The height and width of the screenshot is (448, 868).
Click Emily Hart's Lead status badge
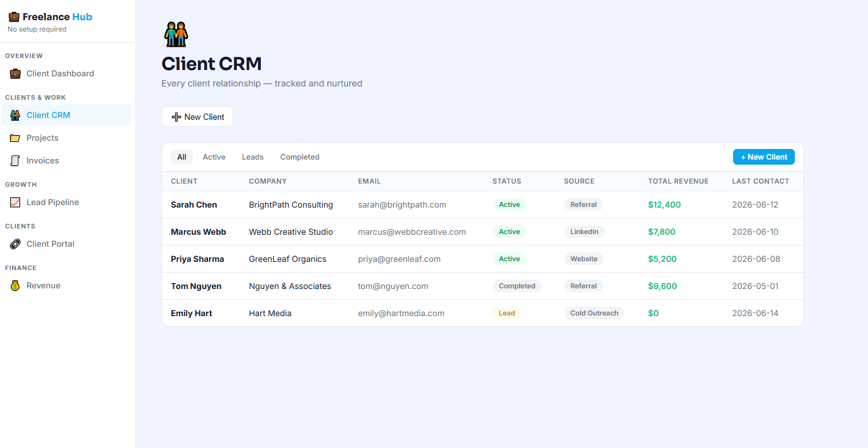point(507,313)
